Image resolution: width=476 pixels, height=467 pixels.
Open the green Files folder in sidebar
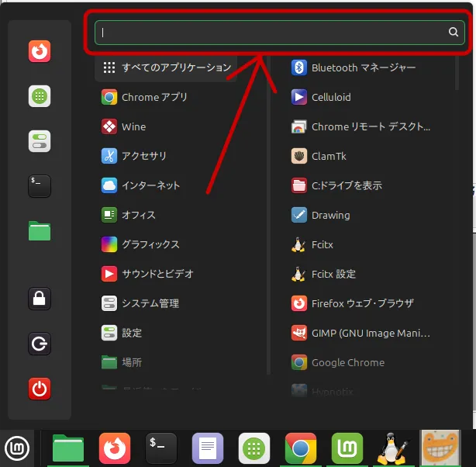[40, 230]
